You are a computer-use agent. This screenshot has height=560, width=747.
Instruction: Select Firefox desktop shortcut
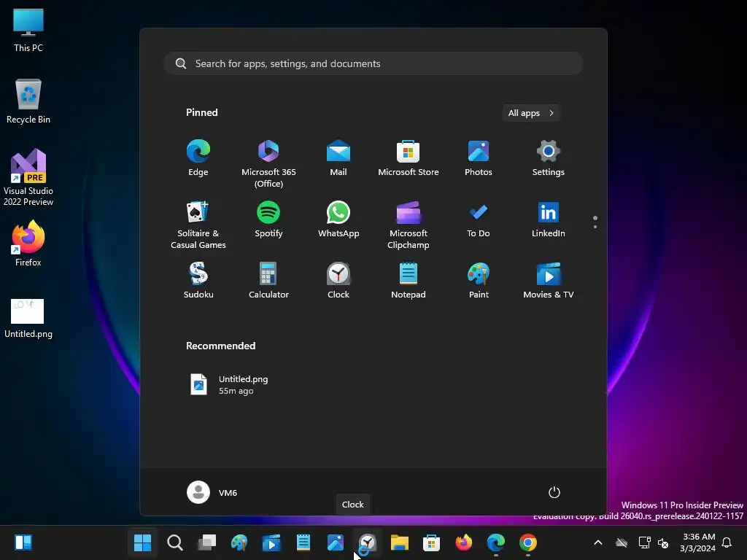point(28,244)
